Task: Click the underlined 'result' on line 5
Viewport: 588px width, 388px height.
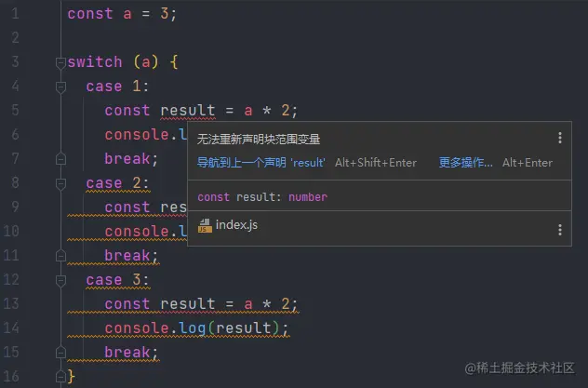Action: tap(188, 111)
